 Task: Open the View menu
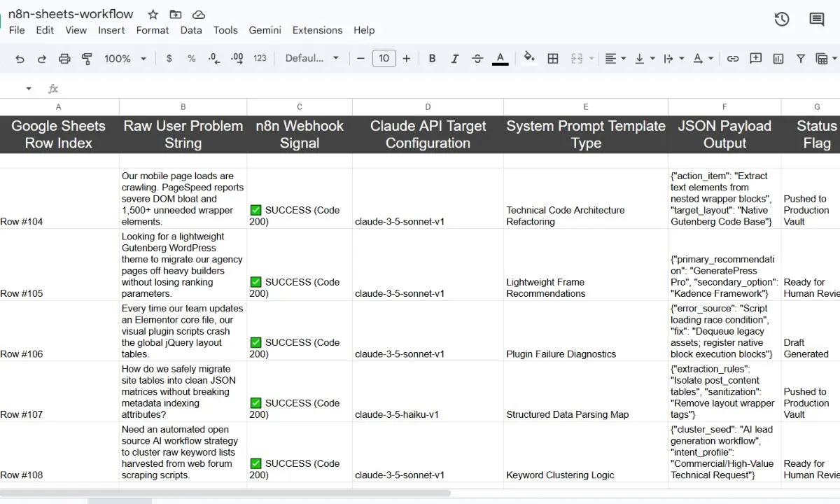coord(76,30)
